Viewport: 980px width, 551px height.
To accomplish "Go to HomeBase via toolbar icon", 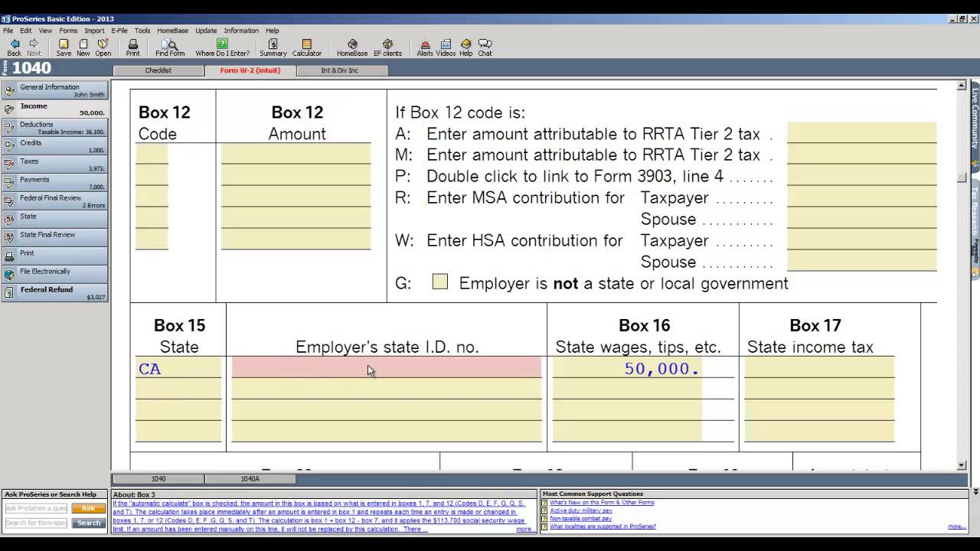I will (352, 47).
